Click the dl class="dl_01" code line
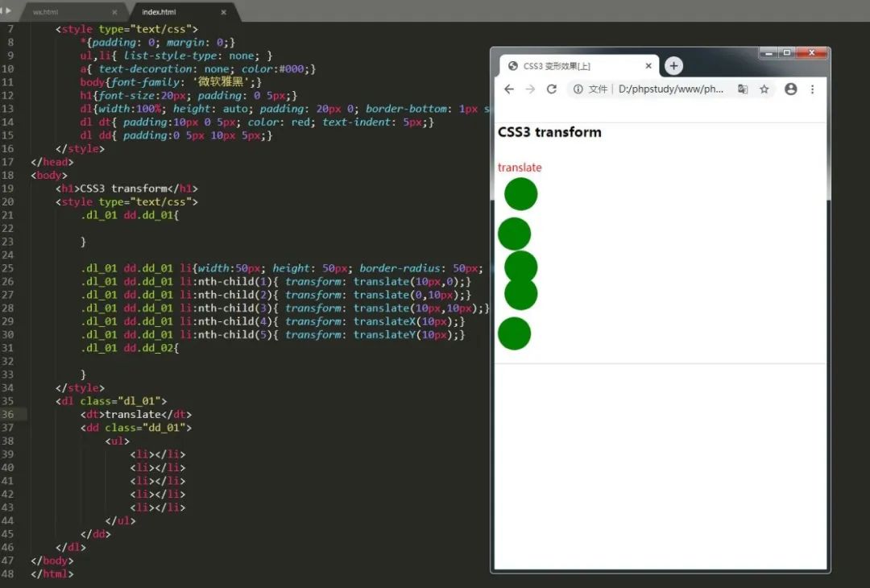This screenshot has height=588, width=870. coord(111,401)
